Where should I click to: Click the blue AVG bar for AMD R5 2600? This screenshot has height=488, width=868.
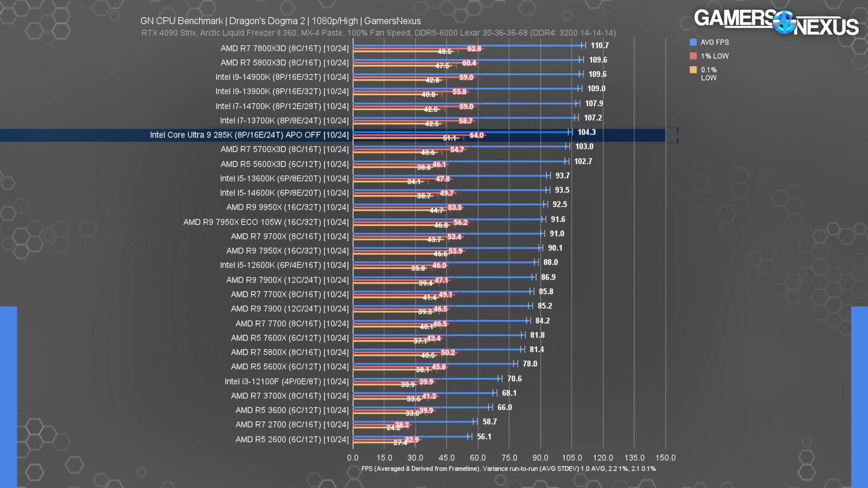[x=411, y=436]
